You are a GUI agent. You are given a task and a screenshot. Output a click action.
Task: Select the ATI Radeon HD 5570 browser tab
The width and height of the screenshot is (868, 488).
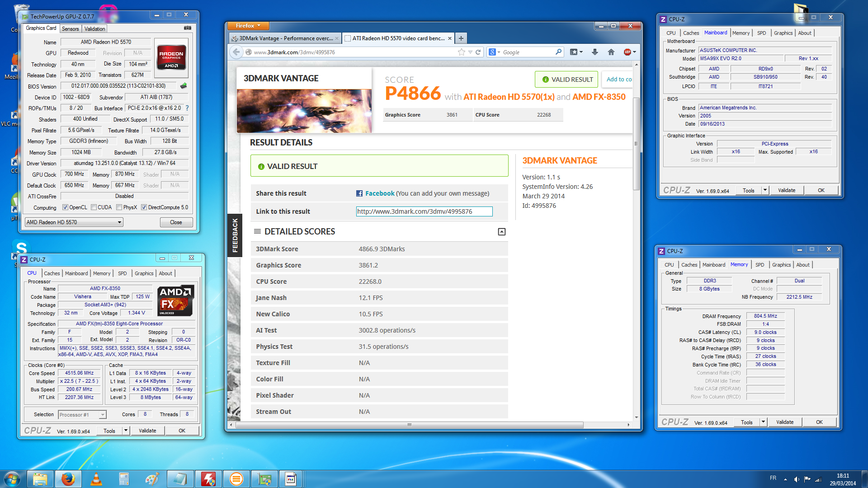[398, 38]
